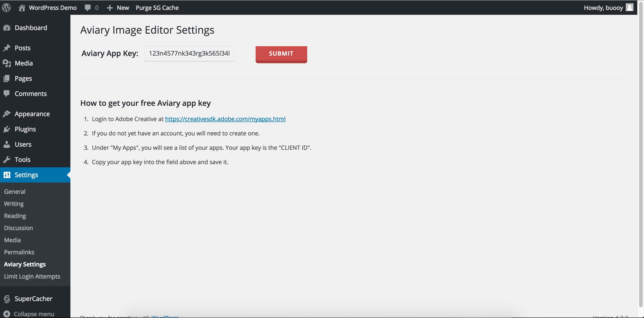644x318 pixels.
Task: Click the Dashboard gauge icon
Action: point(7,28)
